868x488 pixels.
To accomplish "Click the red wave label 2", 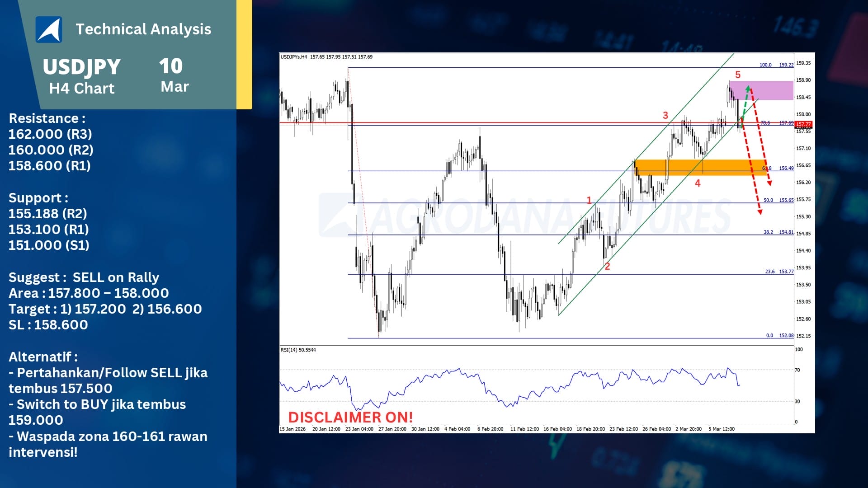I will 607,267.
